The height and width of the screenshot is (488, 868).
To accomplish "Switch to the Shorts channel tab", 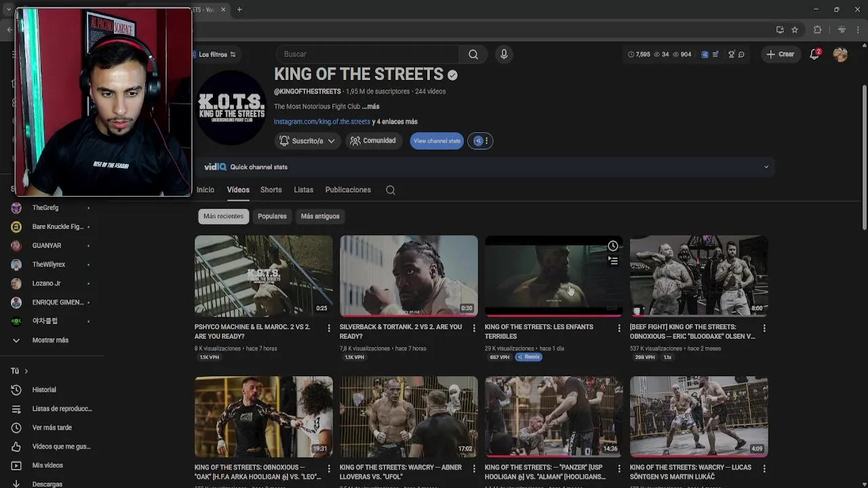I will click(x=271, y=190).
